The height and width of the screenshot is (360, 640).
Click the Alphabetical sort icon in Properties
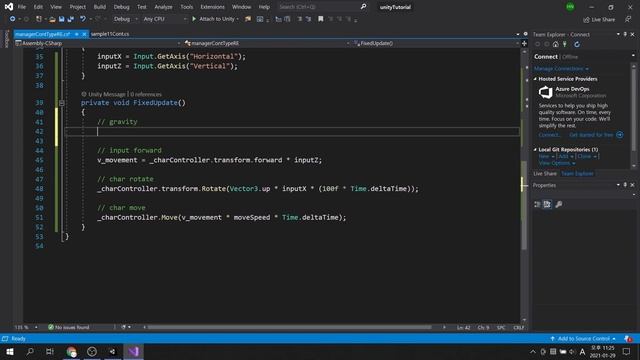coord(547,204)
